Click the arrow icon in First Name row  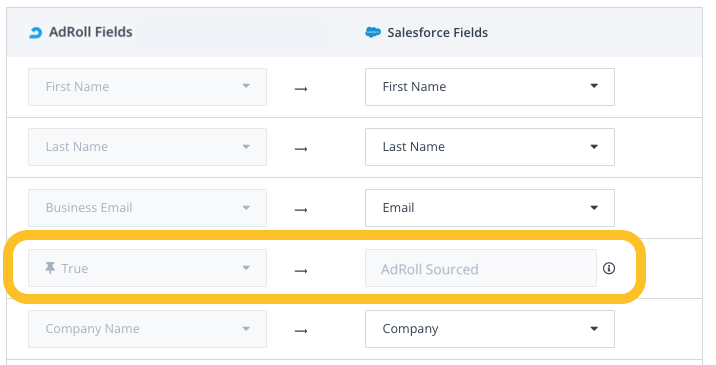tap(301, 89)
